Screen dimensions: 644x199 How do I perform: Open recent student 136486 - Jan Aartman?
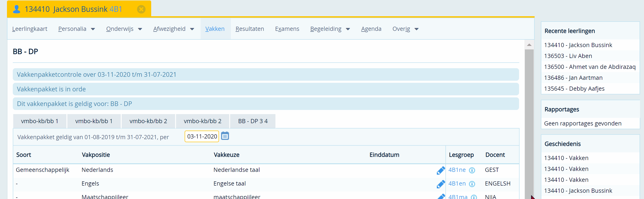tap(573, 78)
